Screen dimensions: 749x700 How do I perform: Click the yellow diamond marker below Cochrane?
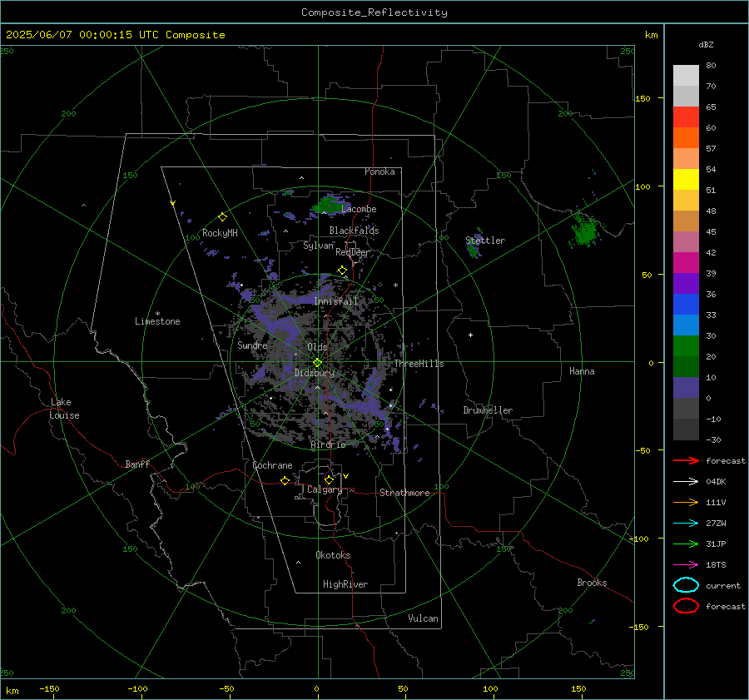pos(285,481)
